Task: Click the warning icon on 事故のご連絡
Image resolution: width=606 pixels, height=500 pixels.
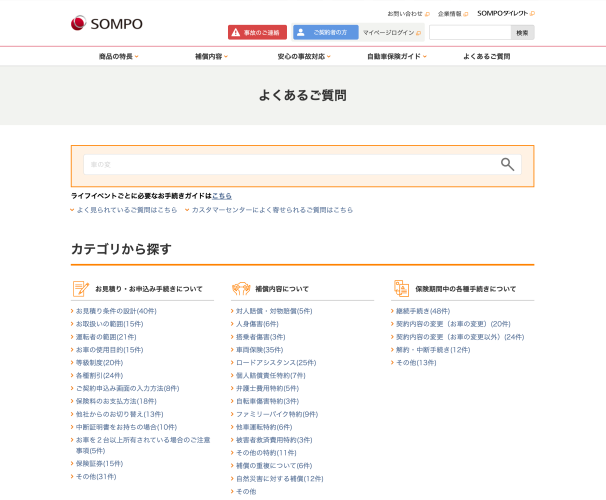Action: (x=237, y=33)
